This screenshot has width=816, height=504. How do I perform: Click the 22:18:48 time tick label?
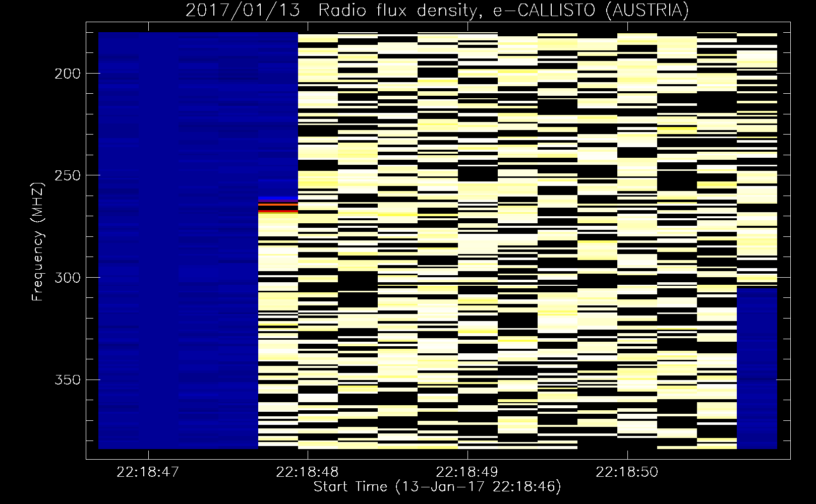307,472
